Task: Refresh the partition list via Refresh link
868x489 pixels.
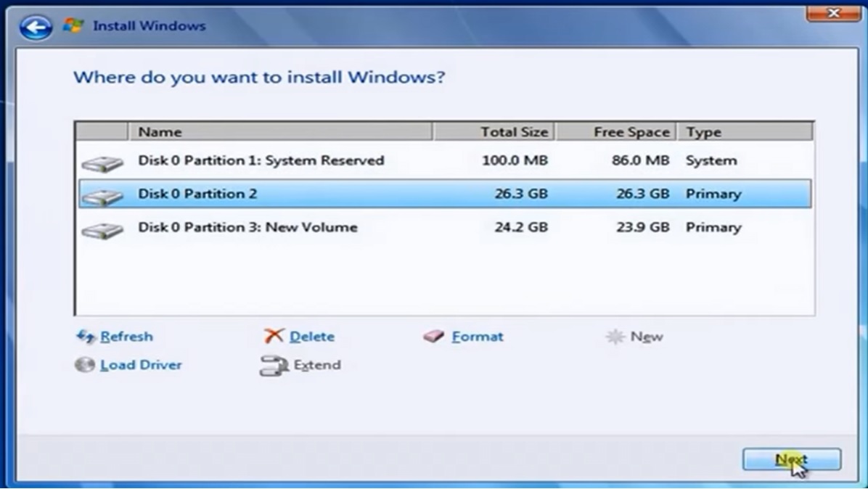Action: pos(126,337)
